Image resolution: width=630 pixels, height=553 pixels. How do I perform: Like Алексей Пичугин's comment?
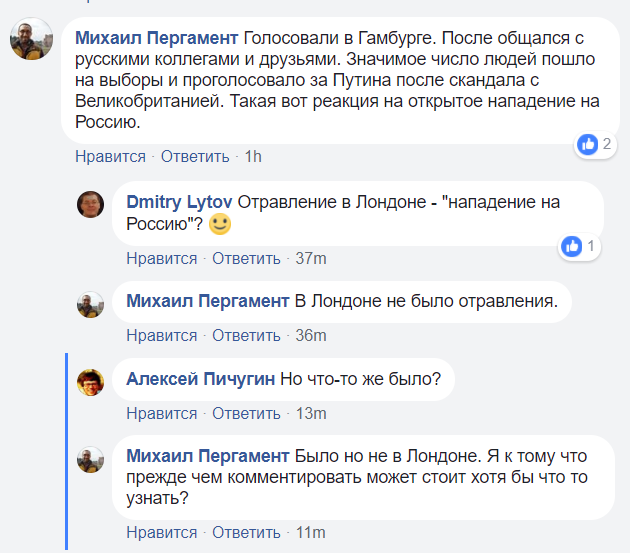click(x=161, y=412)
